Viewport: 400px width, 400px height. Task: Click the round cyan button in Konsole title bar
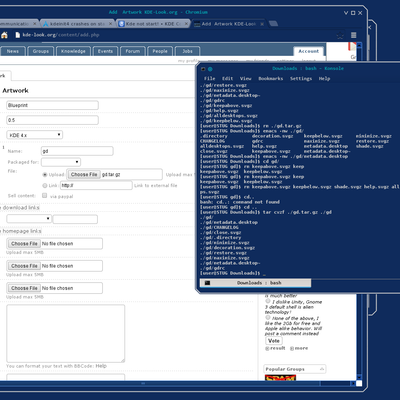tap(210, 69)
